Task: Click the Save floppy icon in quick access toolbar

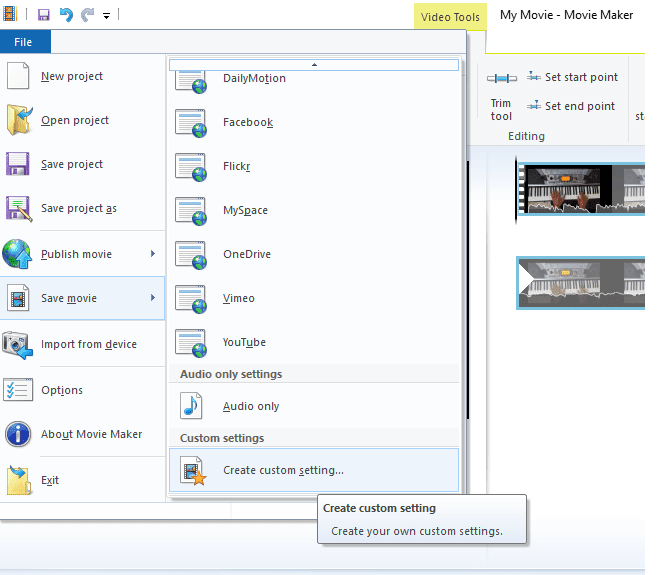Action: (44, 15)
